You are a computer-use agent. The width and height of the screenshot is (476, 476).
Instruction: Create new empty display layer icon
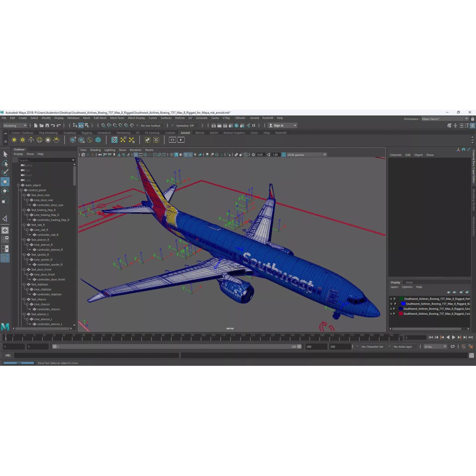tap(461, 292)
